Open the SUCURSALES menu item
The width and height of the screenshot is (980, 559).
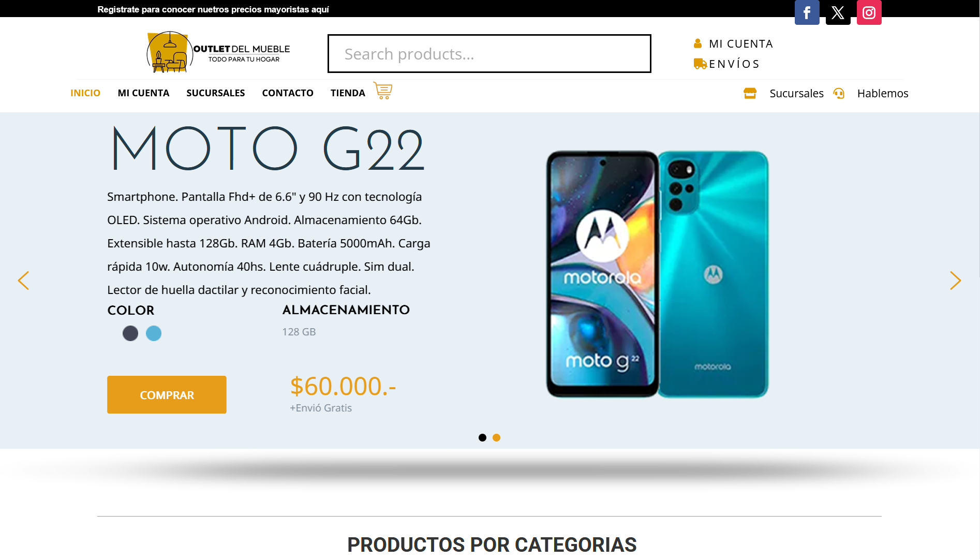click(215, 93)
